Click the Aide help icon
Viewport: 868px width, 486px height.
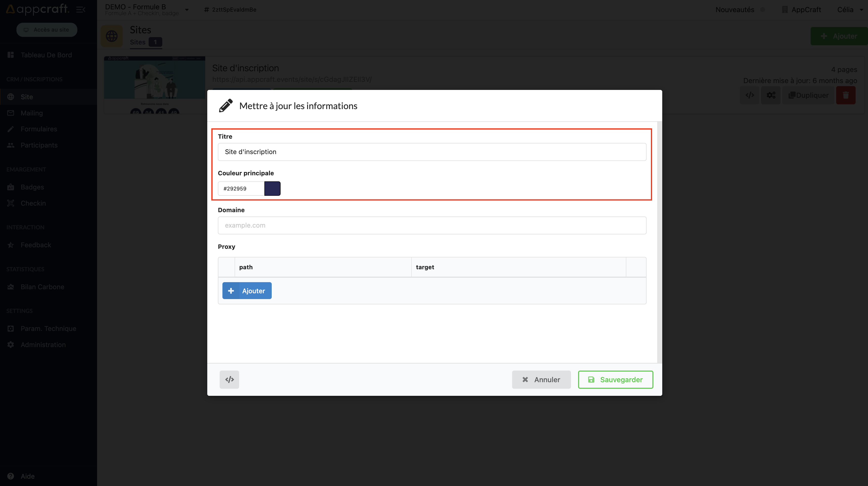11,476
